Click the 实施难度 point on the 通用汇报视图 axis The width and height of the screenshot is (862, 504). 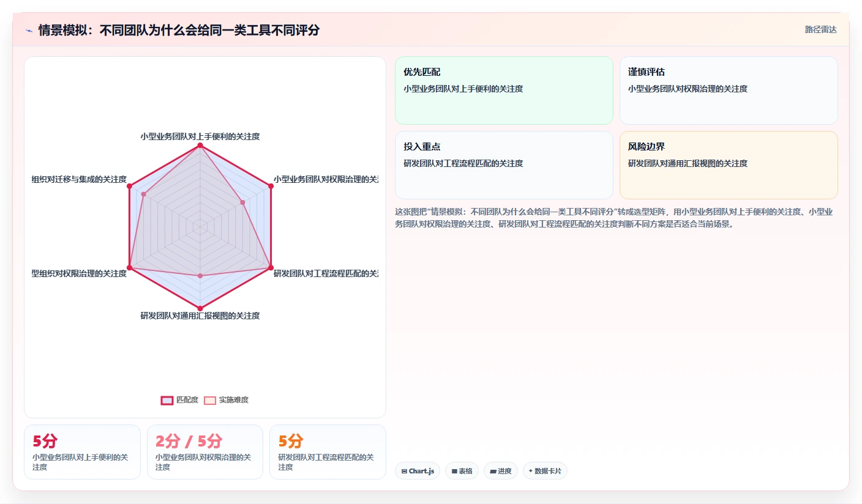(x=200, y=276)
